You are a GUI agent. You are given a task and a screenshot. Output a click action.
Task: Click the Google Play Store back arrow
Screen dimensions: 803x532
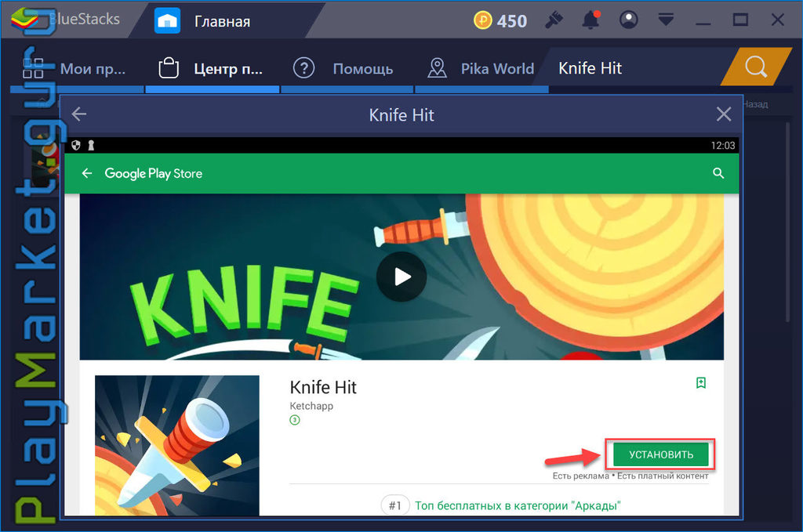point(87,173)
